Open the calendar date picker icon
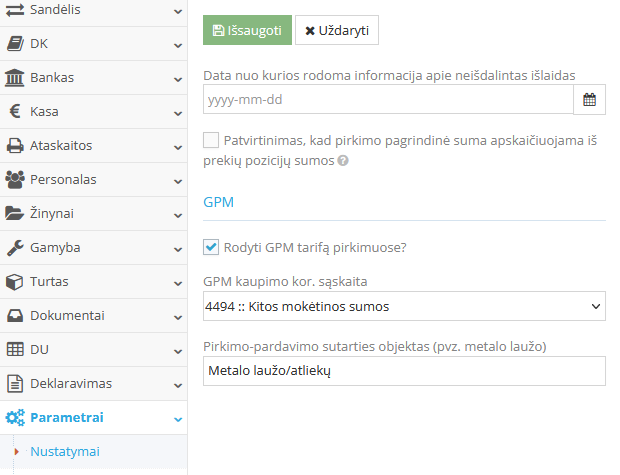Screen dimensions: 620x475 pos(589,99)
